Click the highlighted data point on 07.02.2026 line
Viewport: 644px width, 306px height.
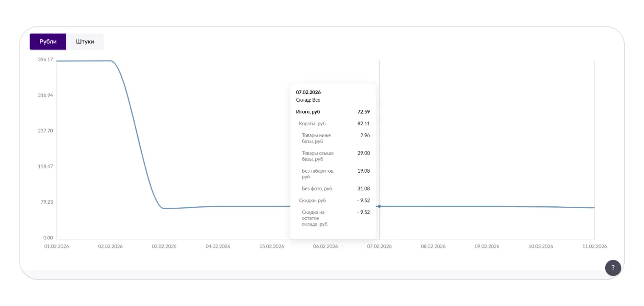(x=379, y=206)
